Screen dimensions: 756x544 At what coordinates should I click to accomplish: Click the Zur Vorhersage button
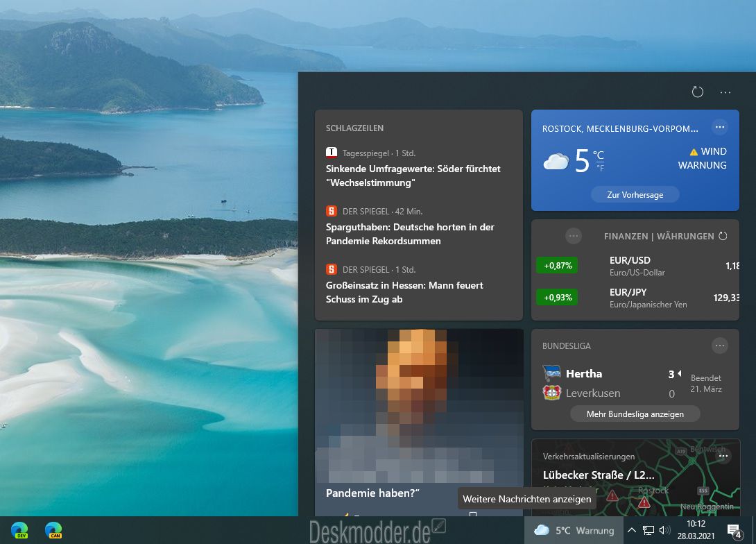point(635,195)
